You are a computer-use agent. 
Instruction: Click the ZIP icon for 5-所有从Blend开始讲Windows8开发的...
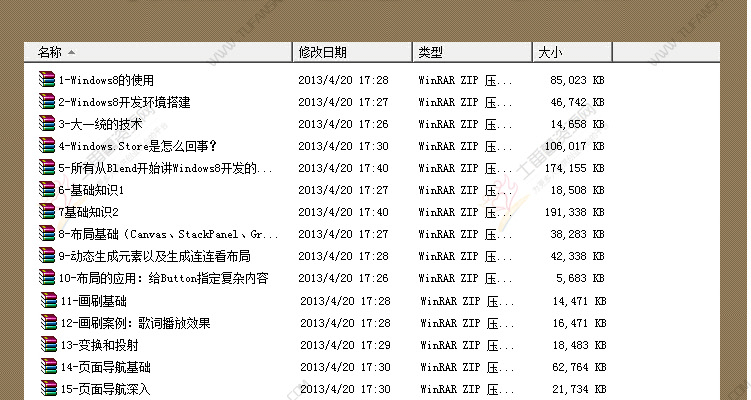pyautogui.click(x=47, y=167)
